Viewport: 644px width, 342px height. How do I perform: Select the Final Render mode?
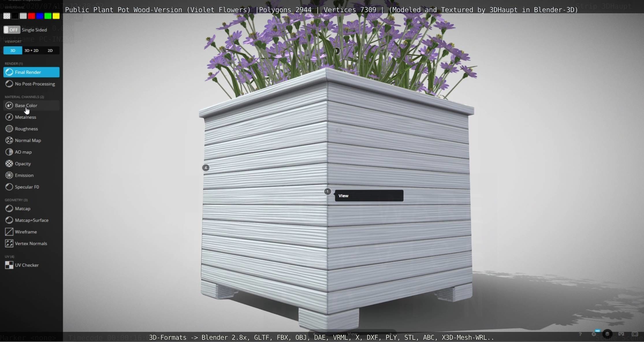click(x=31, y=72)
